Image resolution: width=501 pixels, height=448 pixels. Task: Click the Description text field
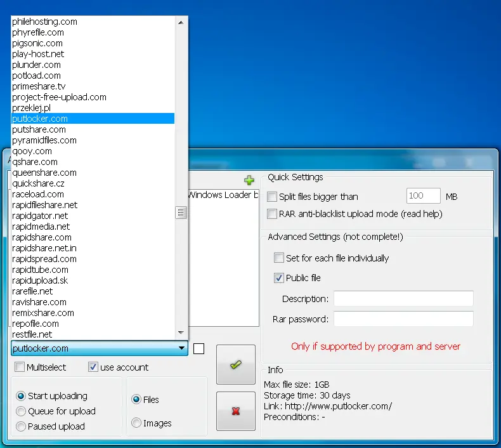tap(403, 299)
